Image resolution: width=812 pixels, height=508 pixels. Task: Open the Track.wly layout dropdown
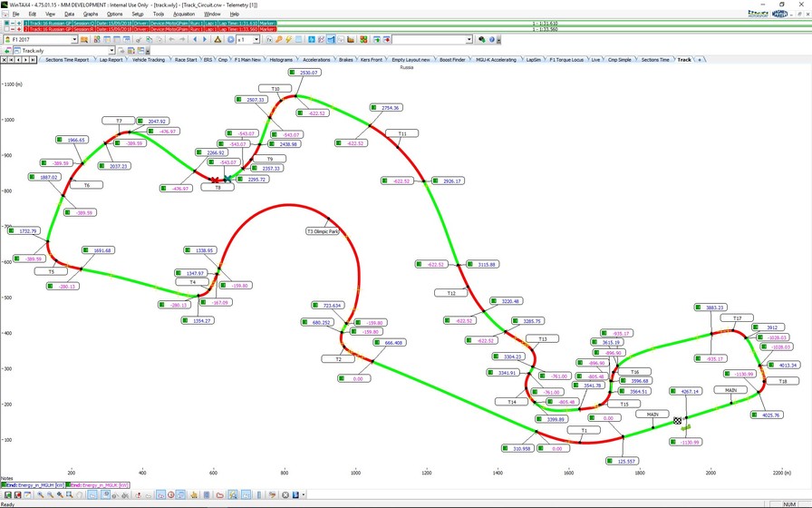(x=111, y=51)
